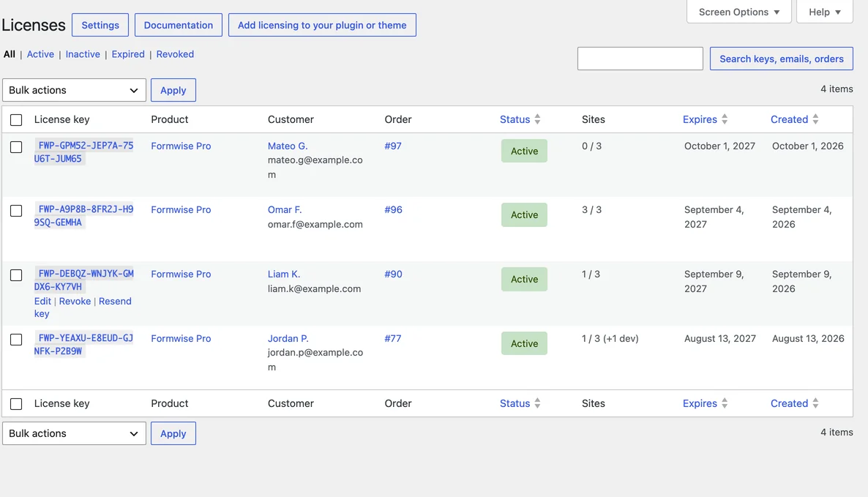Open Formwise Pro product in Liam's row
The height and width of the screenshot is (497, 868).
(181, 274)
